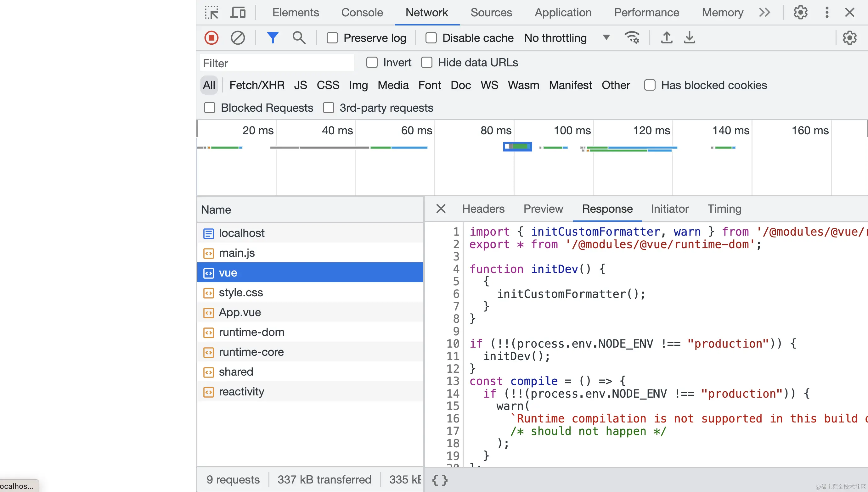Open network conditions wifi icon
The image size is (868, 492).
(632, 37)
